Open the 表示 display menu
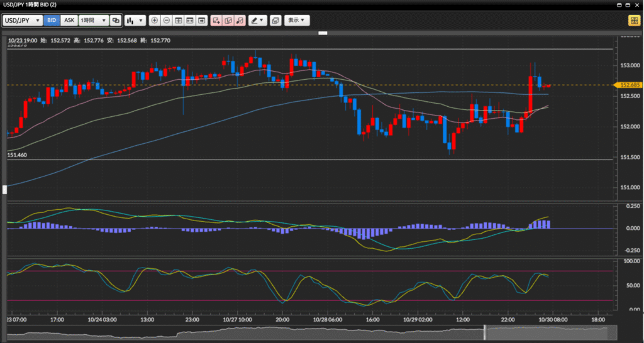 pos(297,20)
